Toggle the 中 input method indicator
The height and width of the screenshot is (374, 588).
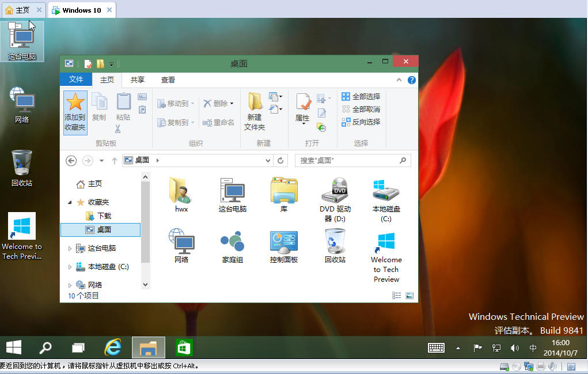[x=533, y=348]
